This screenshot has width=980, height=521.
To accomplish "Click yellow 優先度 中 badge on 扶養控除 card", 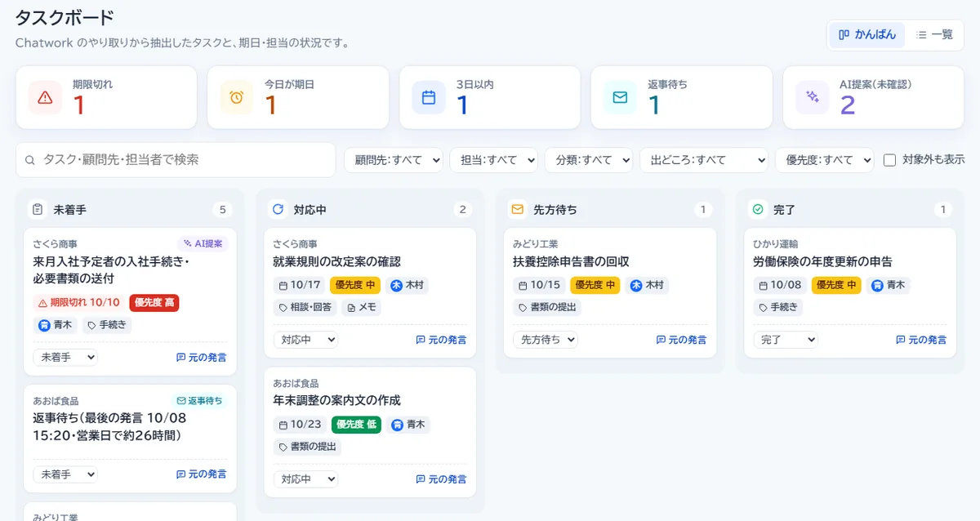I will tap(595, 285).
